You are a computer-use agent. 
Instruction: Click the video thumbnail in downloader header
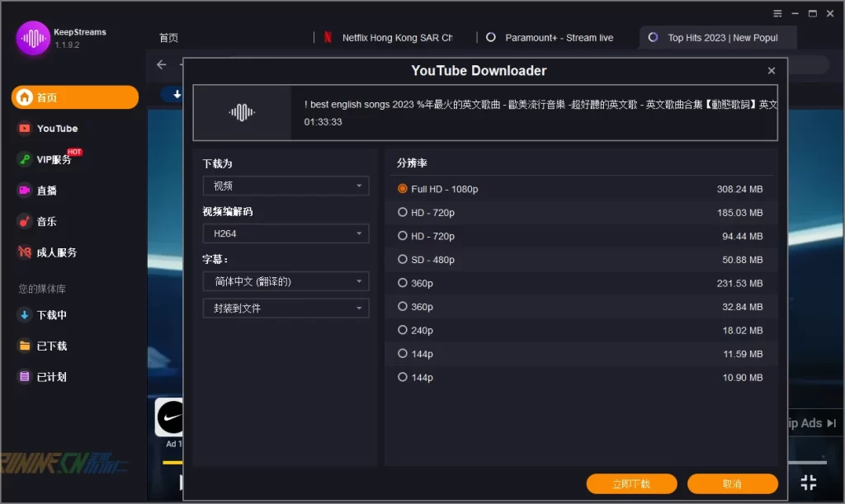click(242, 113)
